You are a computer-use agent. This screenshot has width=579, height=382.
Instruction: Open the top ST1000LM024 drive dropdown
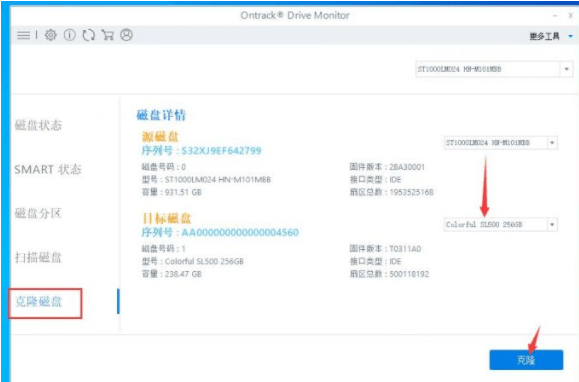point(494,69)
